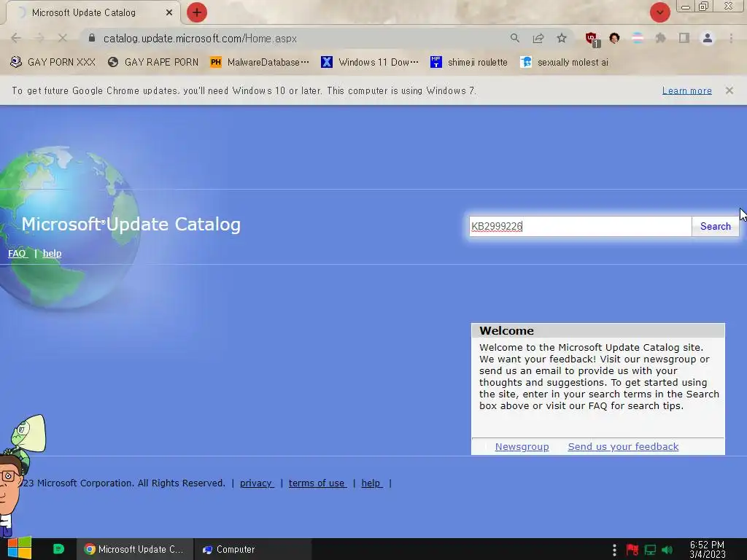The width and height of the screenshot is (747, 560).
Task: Open the privacy link in the footer
Action: 256,483
